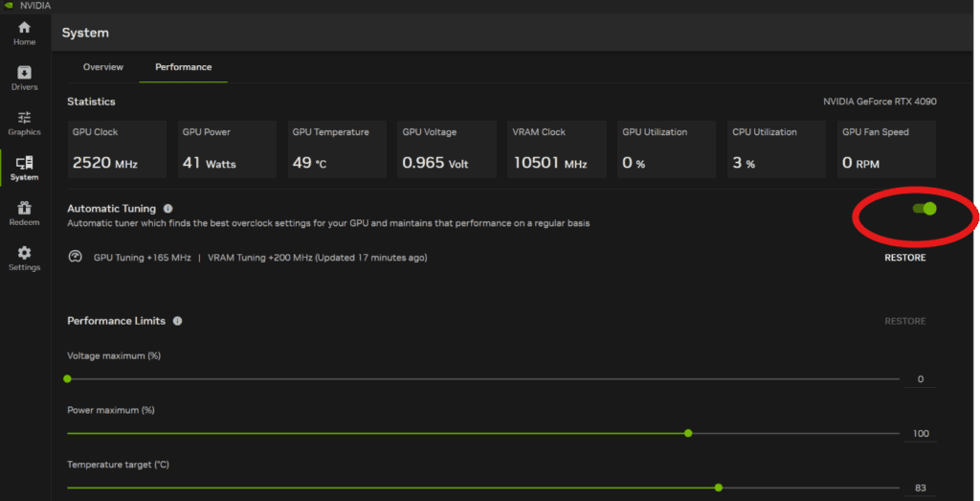
Task: Open the Graphics settings icon in sidebar
Action: (24, 118)
